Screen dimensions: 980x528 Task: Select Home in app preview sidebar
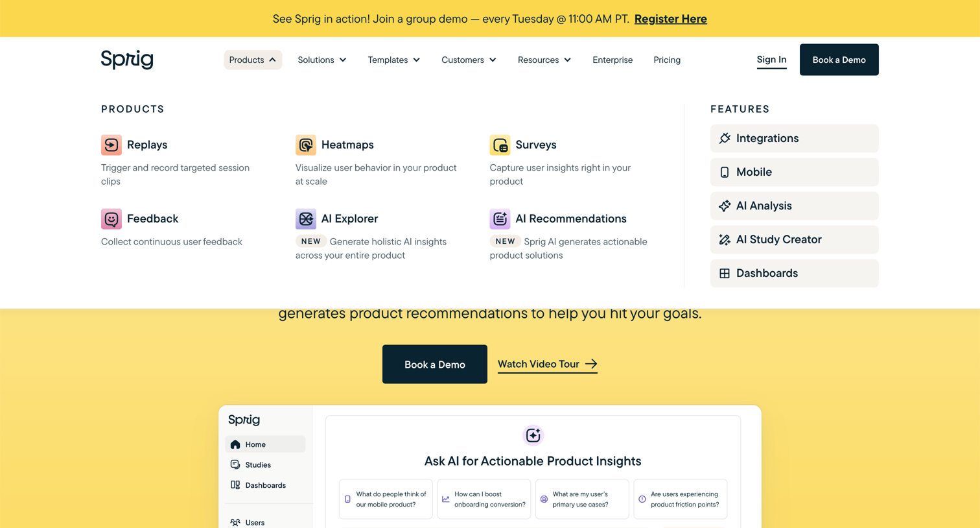tap(265, 444)
